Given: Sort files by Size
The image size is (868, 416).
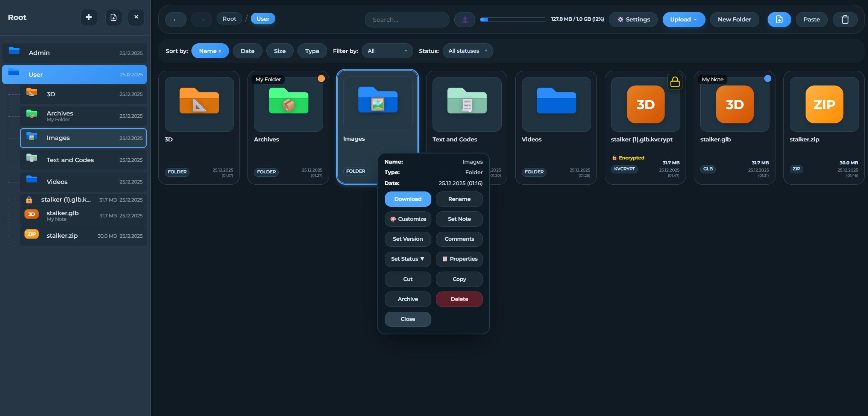Looking at the screenshot, I should pyautogui.click(x=279, y=51).
